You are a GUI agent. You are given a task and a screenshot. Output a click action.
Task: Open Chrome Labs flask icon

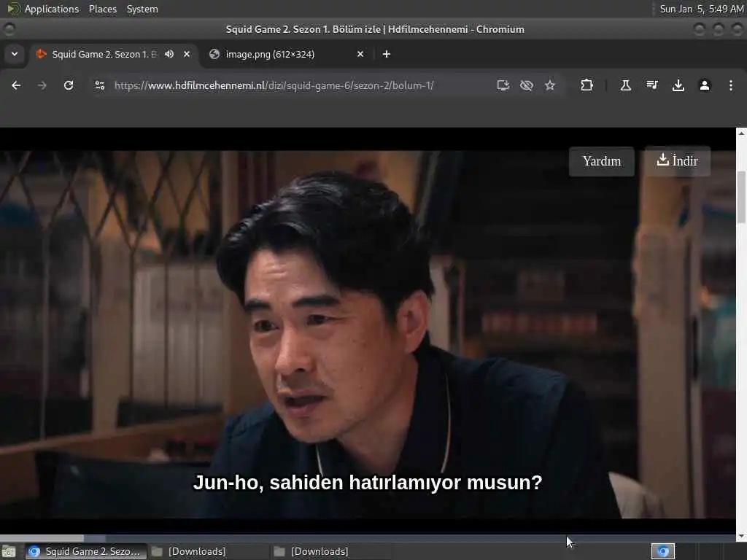625,85
